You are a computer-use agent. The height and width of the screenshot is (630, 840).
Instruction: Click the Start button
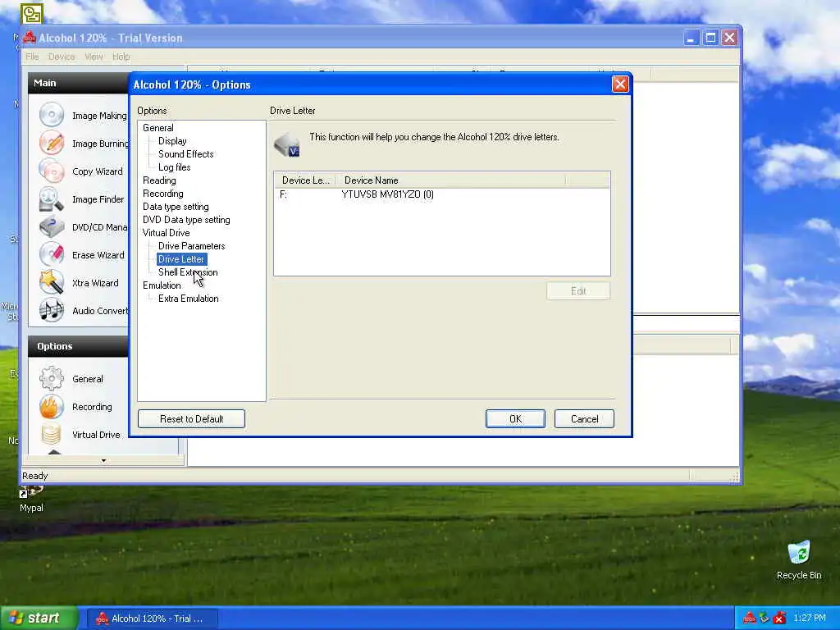click(x=39, y=619)
